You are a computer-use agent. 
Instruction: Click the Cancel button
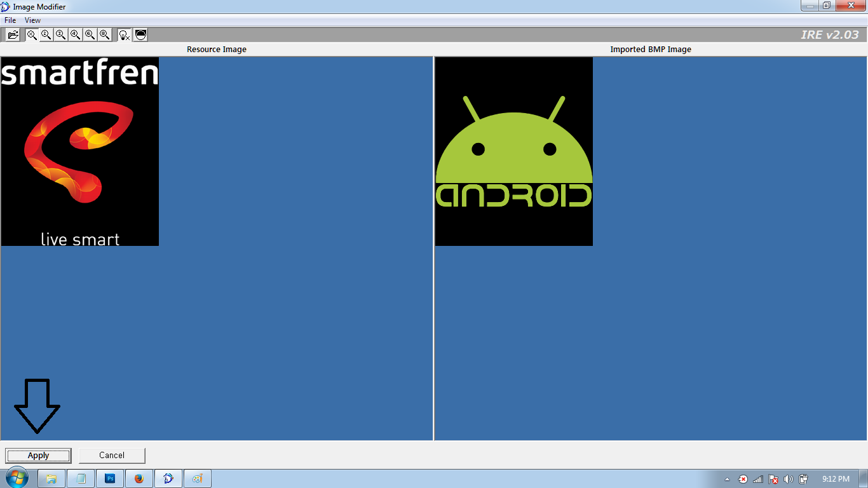click(x=112, y=456)
